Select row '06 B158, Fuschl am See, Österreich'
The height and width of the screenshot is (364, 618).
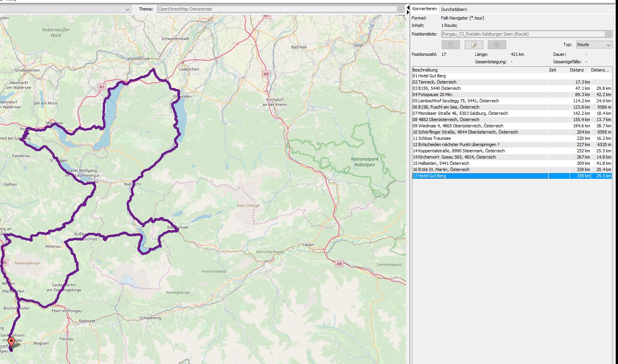click(512, 107)
